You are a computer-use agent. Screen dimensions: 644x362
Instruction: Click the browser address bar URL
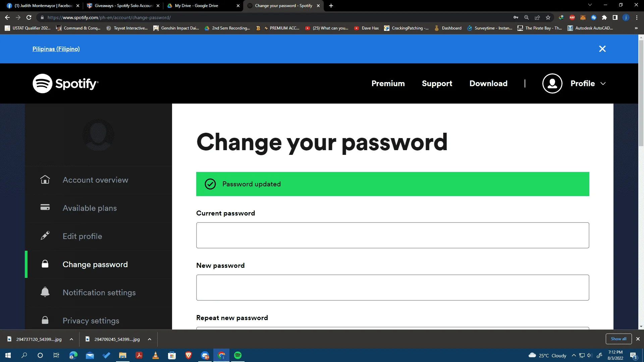point(109,17)
